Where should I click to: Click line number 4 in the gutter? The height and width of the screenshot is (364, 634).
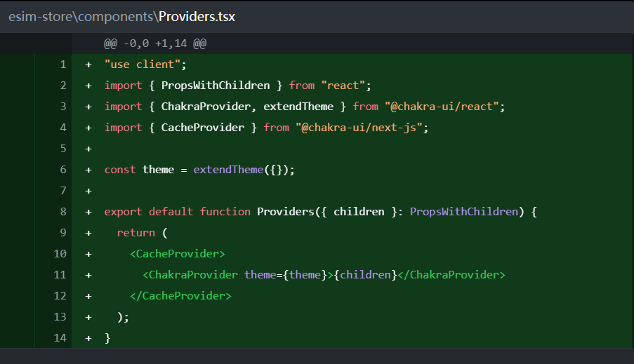(x=62, y=128)
